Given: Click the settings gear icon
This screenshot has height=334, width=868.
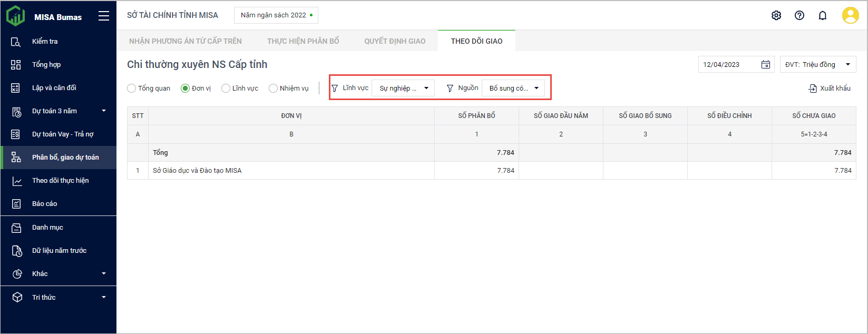Looking at the screenshot, I should [x=776, y=15].
